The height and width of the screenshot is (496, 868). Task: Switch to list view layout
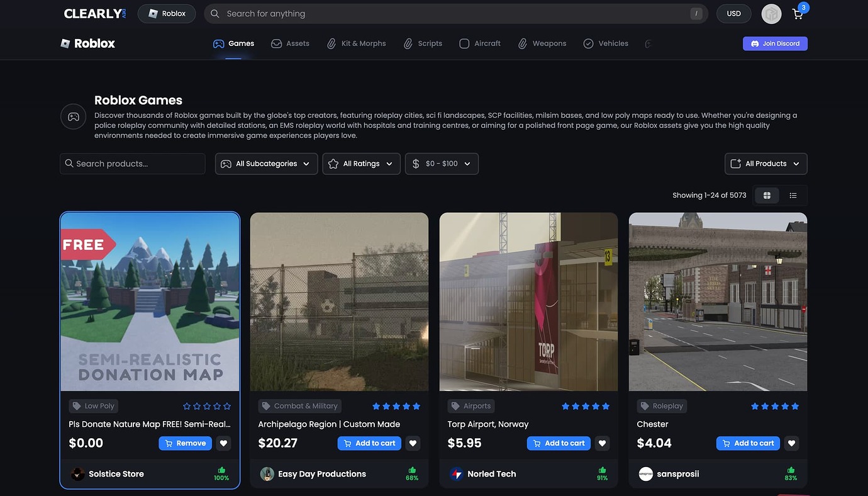click(x=793, y=195)
